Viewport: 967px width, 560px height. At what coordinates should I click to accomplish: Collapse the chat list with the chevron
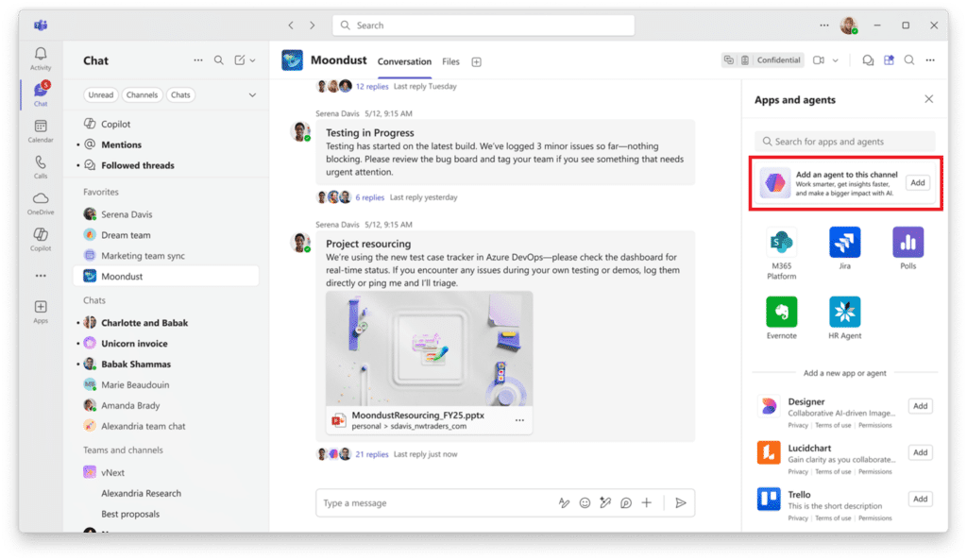252,94
